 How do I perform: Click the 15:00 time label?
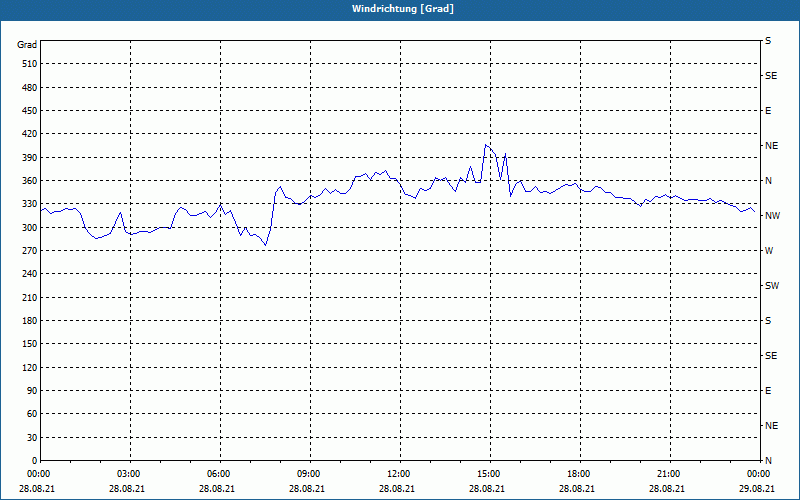pyautogui.click(x=488, y=474)
